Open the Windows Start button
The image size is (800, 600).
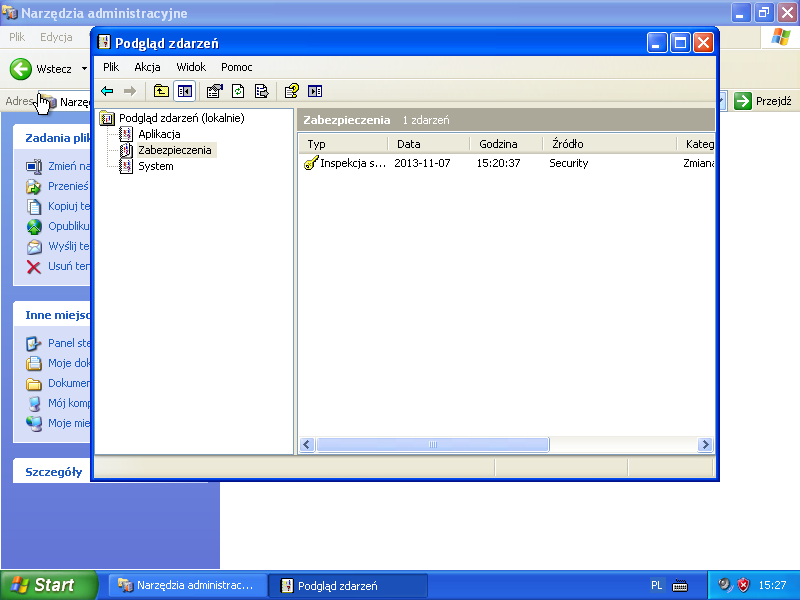(48, 585)
